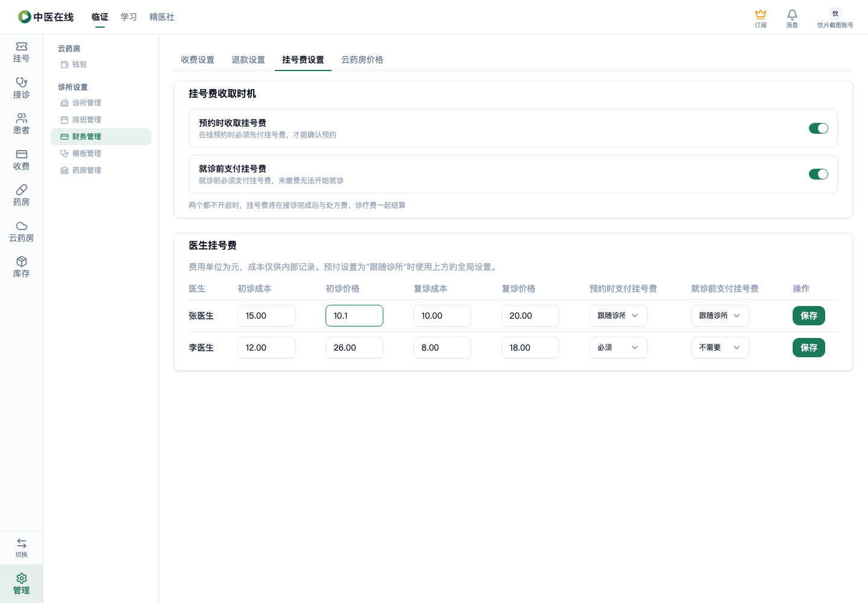Select 药房管理 in the submenu
The image size is (868, 603).
click(x=101, y=170)
